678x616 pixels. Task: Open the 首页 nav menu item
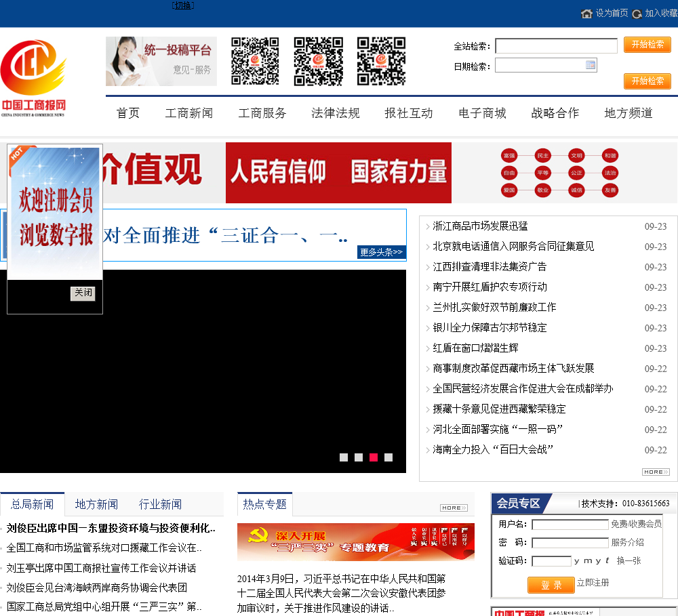[x=128, y=113]
